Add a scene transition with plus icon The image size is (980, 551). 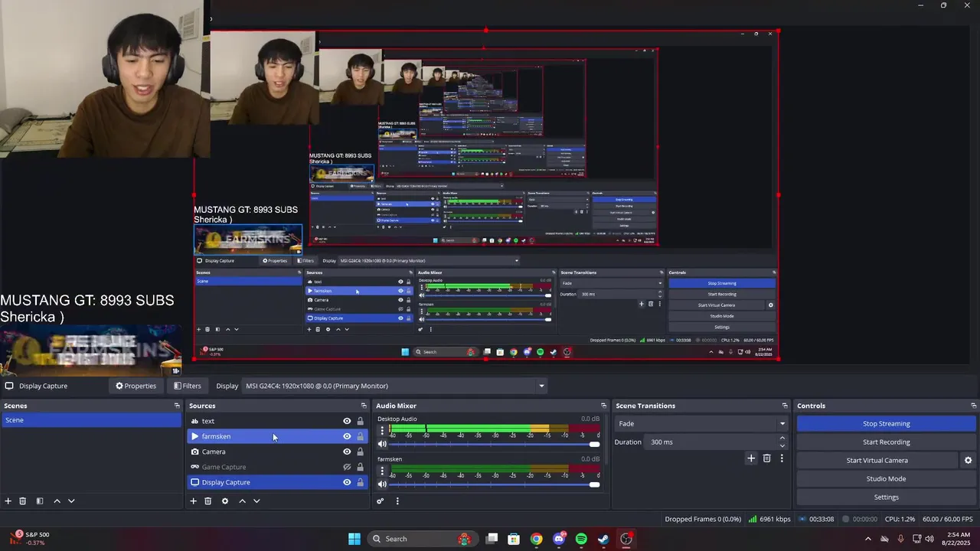(751, 458)
